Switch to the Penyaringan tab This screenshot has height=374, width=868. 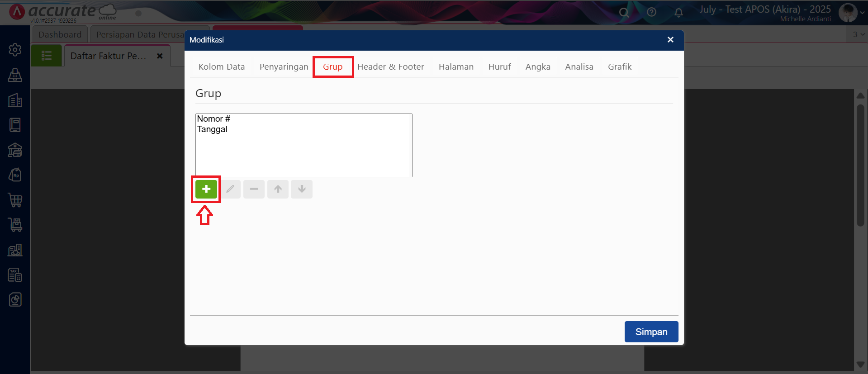click(x=284, y=67)
